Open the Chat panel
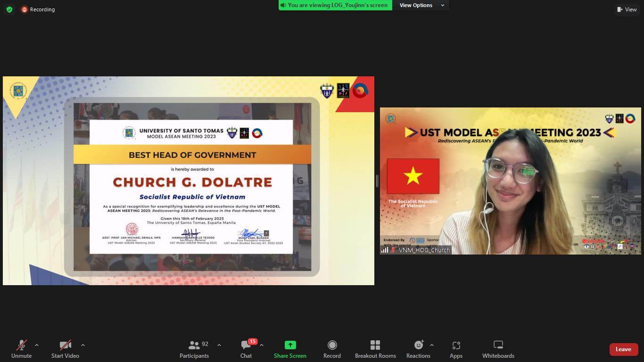The height and width of the screenshot is (362, 644). click(x=246, y=349)
